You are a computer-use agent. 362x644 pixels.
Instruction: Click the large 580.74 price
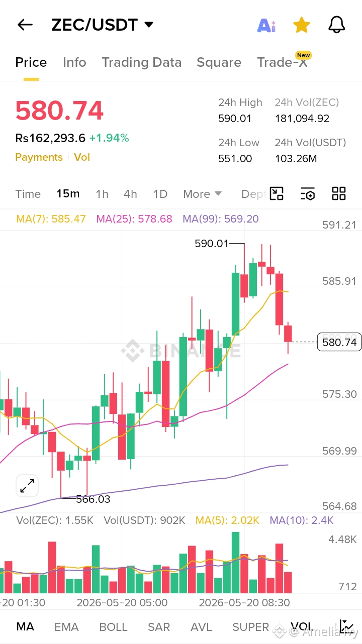point(59,111)
